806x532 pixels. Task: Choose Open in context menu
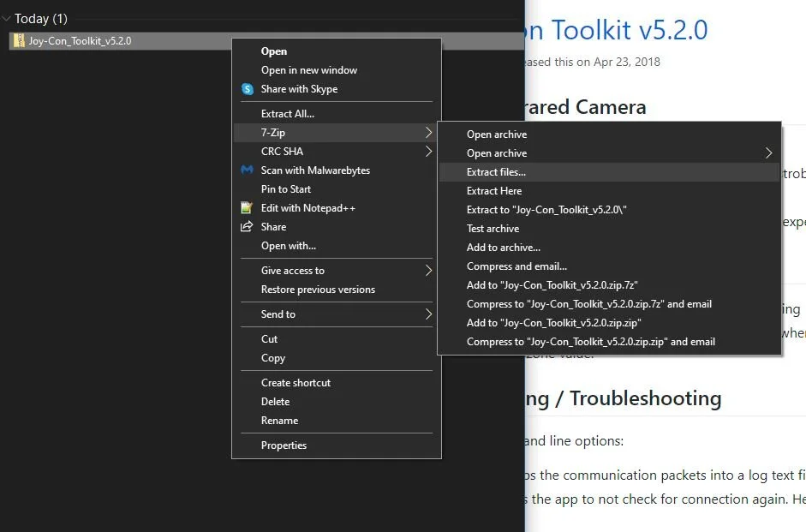[337, 51]
